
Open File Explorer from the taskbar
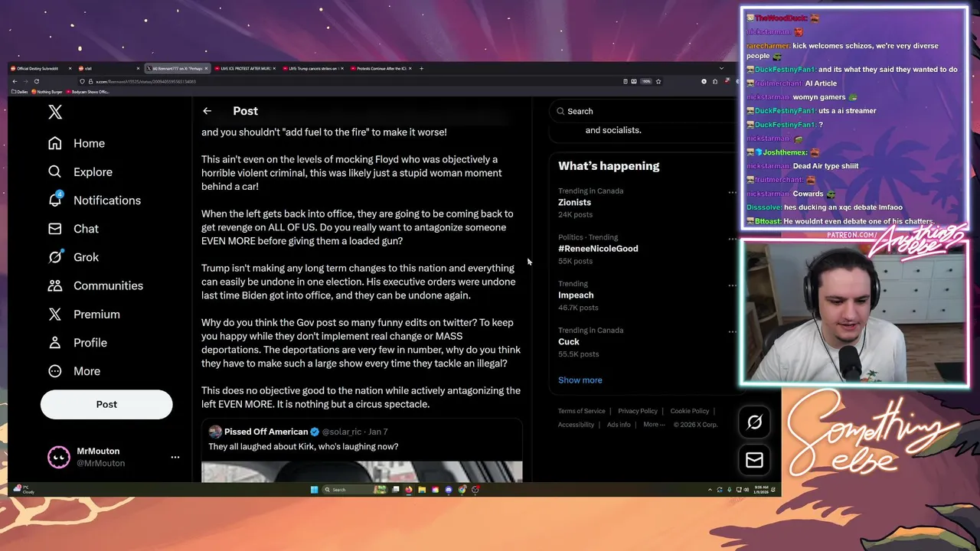(422, 490)
